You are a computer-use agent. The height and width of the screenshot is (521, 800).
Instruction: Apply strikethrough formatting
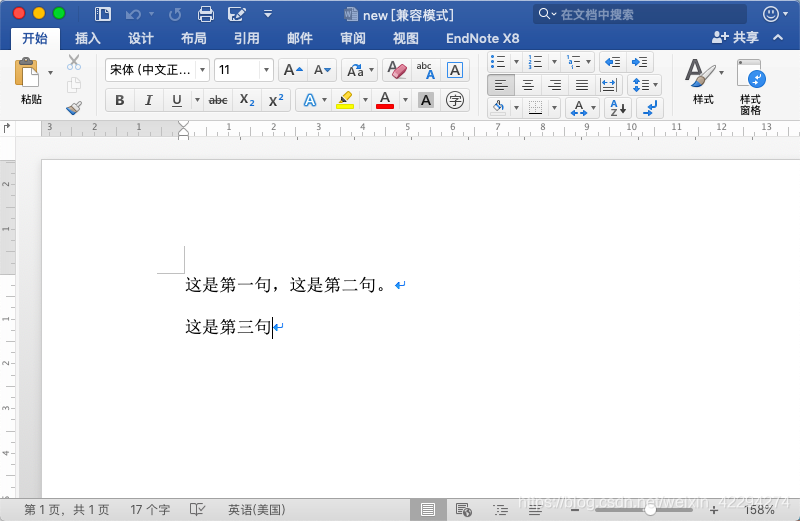pyautogui.click(x=218, y=101)
